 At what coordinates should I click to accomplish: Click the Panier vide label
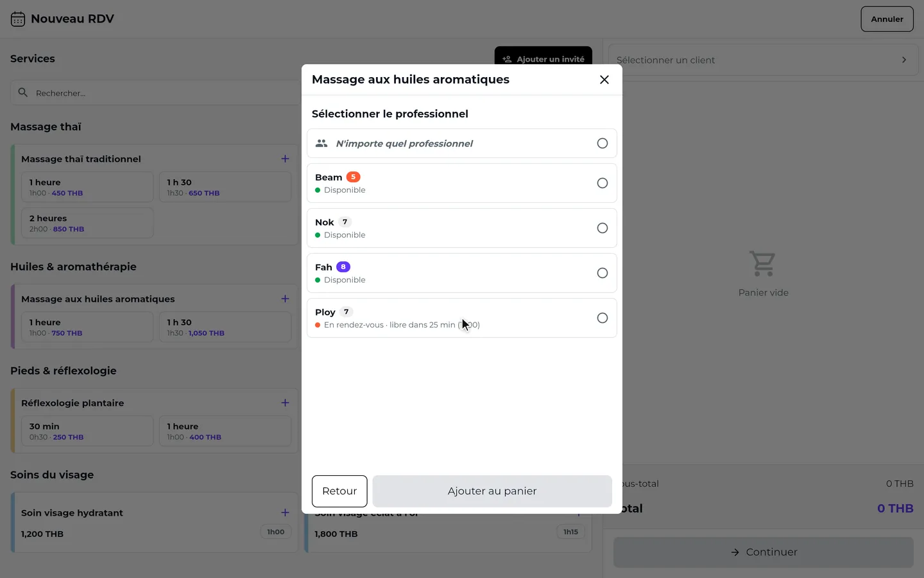[x=763, y=293]
